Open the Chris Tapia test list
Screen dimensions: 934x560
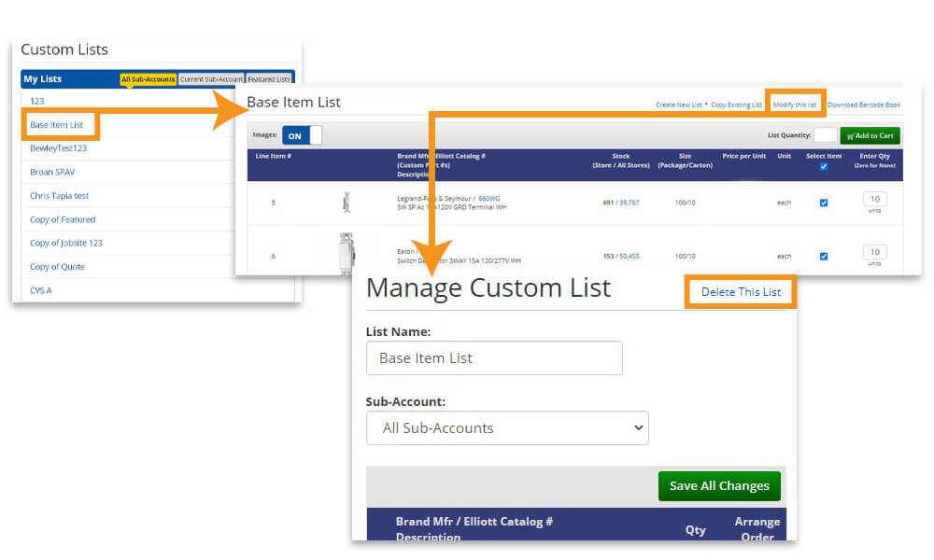pyautogui.click(x=59, y=196)
